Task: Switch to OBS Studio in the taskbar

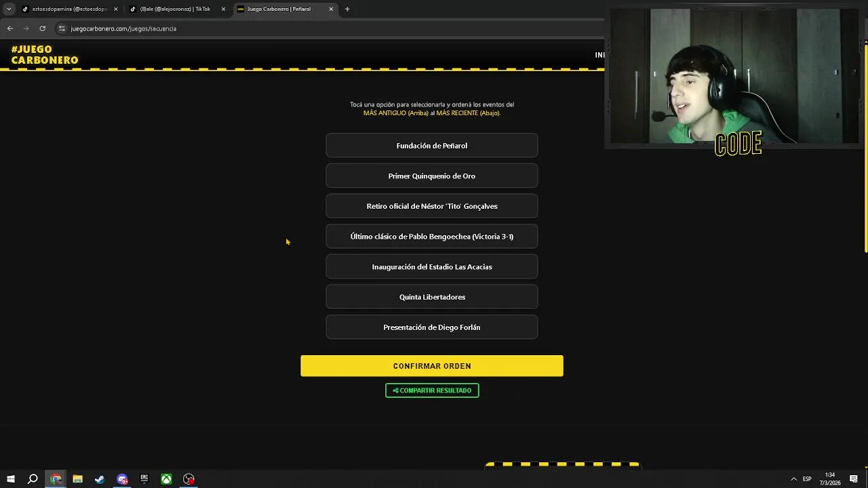Action: click(x=189, y=479)
